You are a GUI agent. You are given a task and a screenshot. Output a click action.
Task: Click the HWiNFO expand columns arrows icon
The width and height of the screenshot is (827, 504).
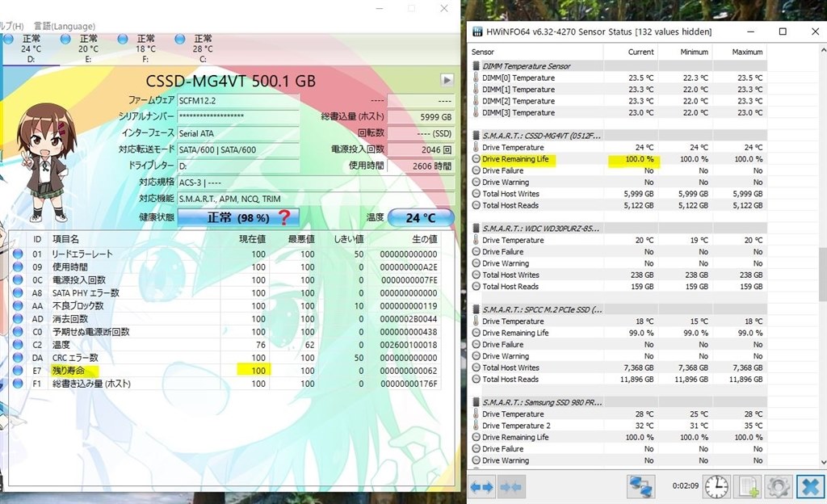coord(483,486)
